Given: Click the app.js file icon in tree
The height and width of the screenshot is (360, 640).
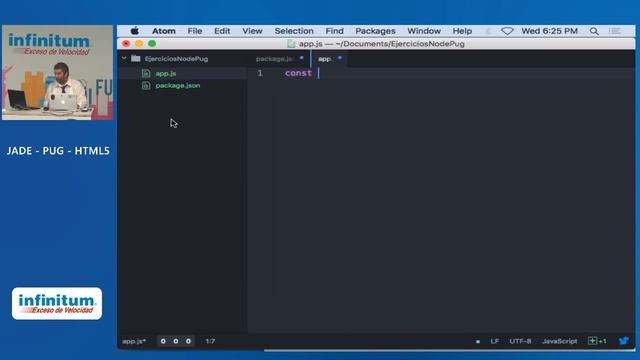Looking at the screenshot, I should pos(146,73).
